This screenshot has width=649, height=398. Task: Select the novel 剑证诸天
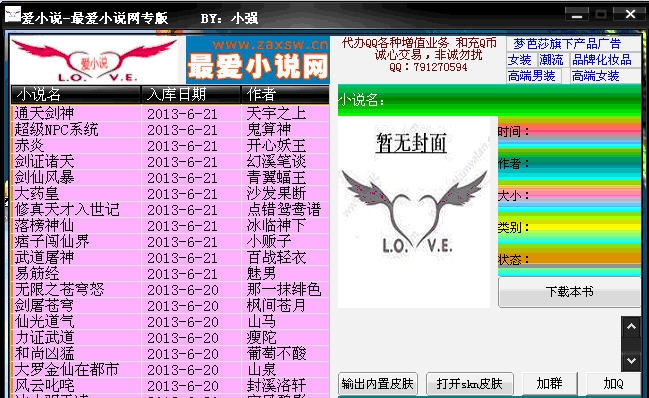coord(44,161)
